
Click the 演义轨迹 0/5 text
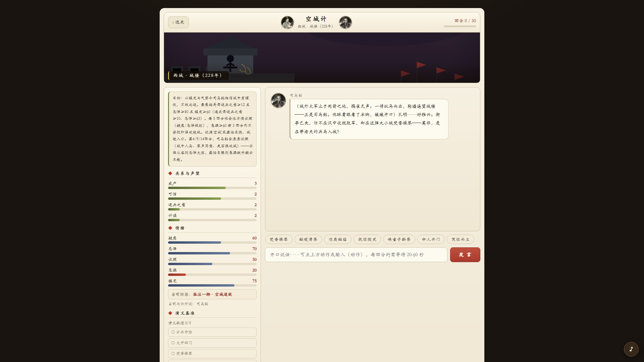[180, 323]
